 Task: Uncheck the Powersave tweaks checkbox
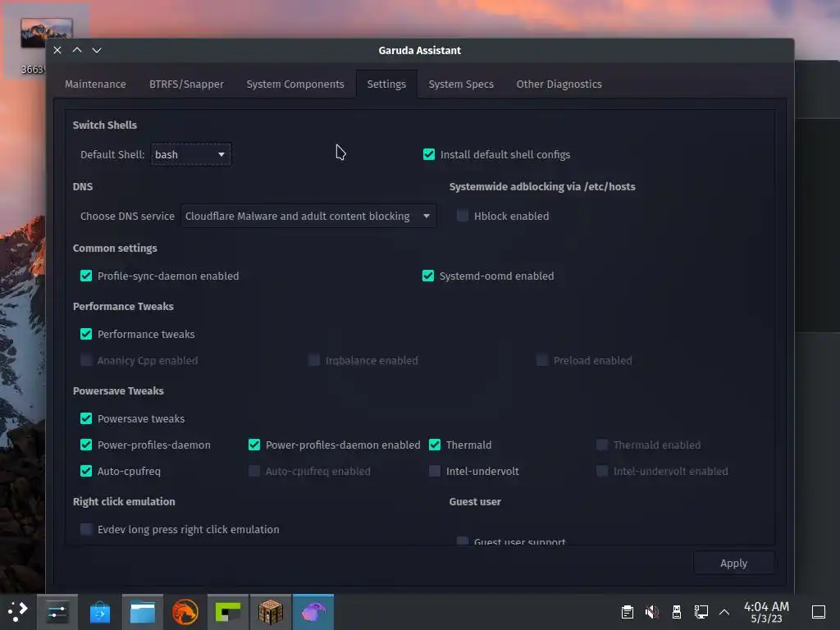point(85,418)
